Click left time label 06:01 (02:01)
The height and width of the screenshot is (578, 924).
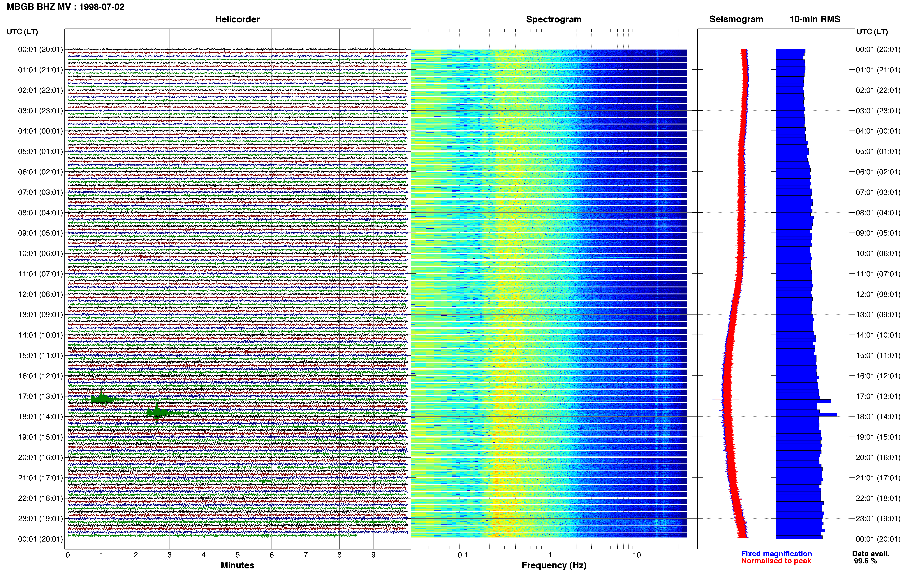[x=40, y=172]
